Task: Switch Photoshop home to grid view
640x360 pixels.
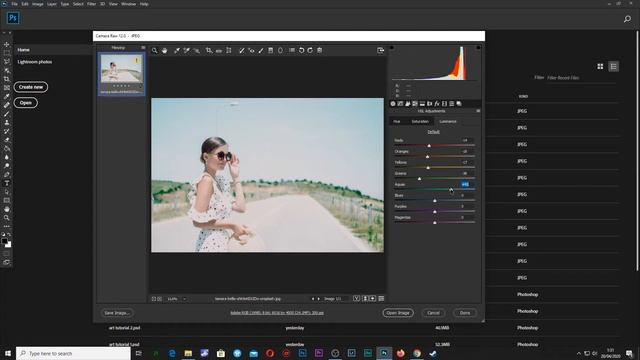Action: pyautogui.click(x=600, y=67)
